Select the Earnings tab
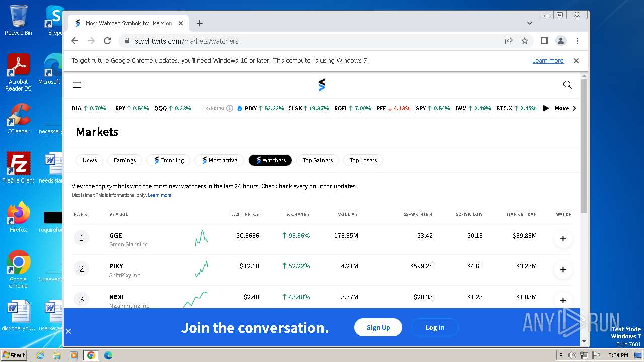Viewport: 644px width, 362px height. [x=125, y=160]
